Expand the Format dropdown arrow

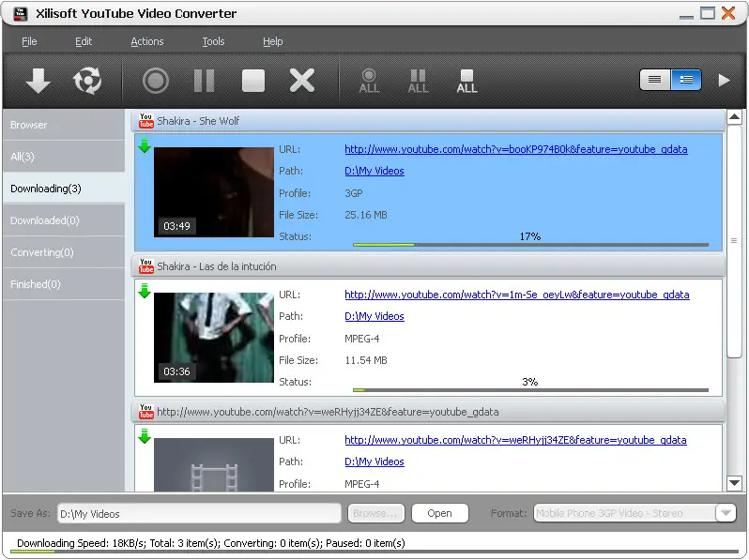(726, 513)
